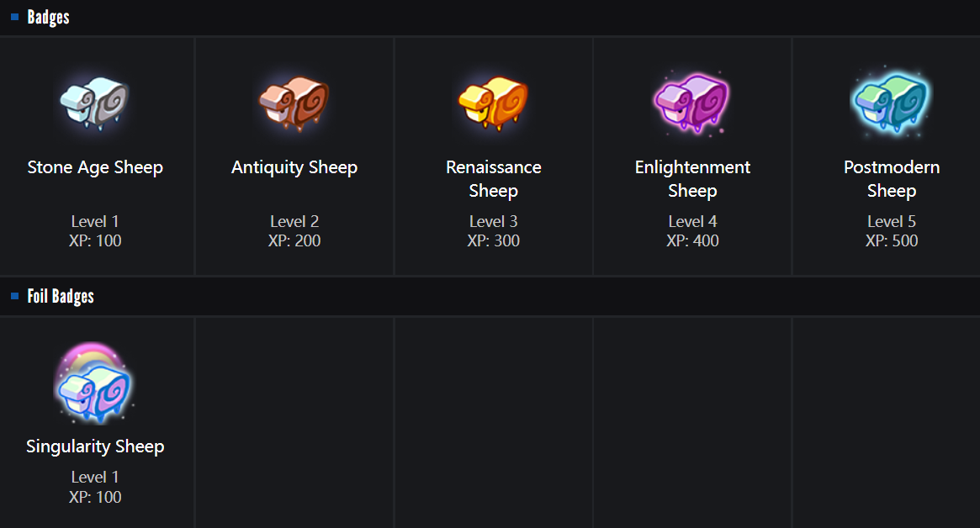This screenshot has height=528, width=980.
Task: Click the Stone Age Sheep name
Action: [x=95, y=167]
